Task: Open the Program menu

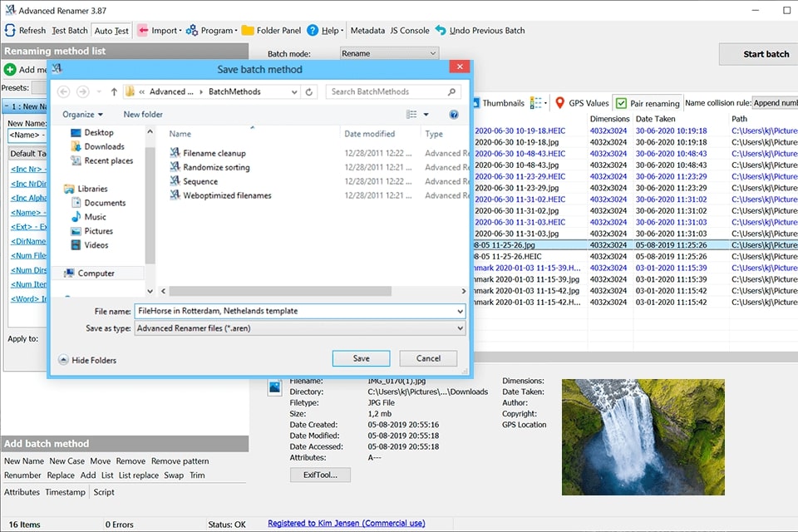Action: (x=209, y=31)
